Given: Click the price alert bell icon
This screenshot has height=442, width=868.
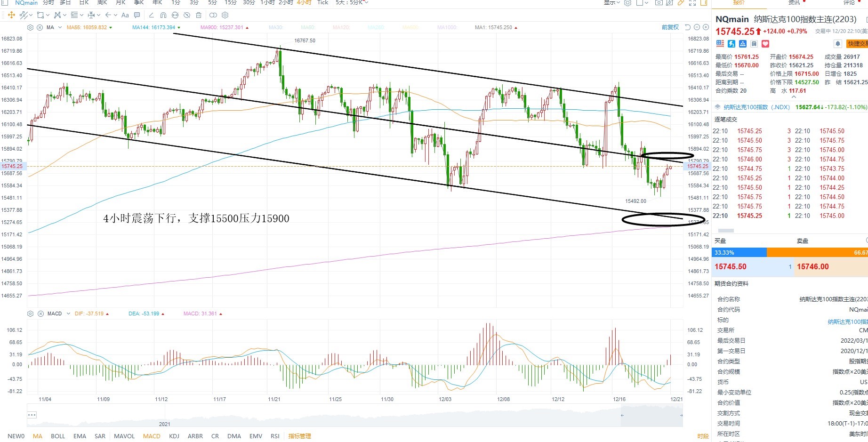Looking at the screenshot, I should tap(838, 44).
